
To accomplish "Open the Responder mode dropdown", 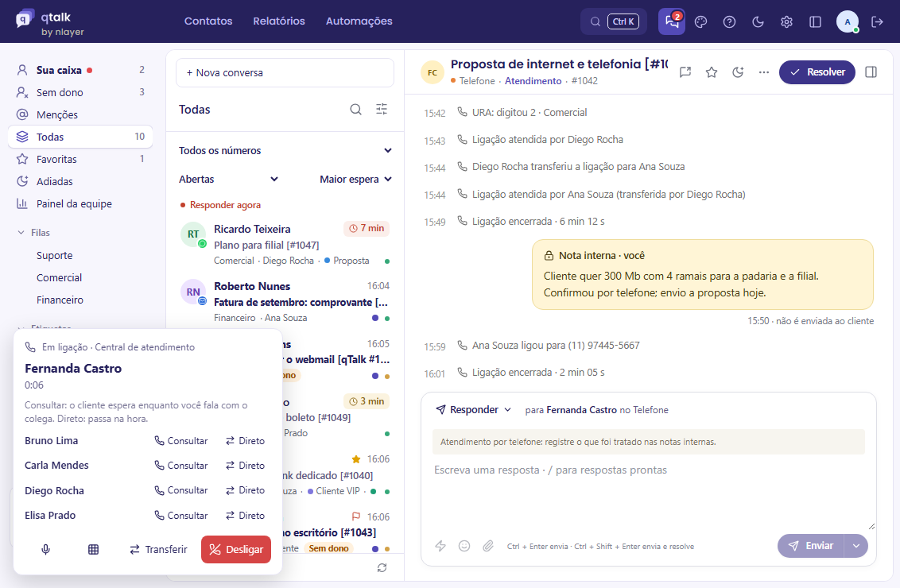I will pos(474,409).
